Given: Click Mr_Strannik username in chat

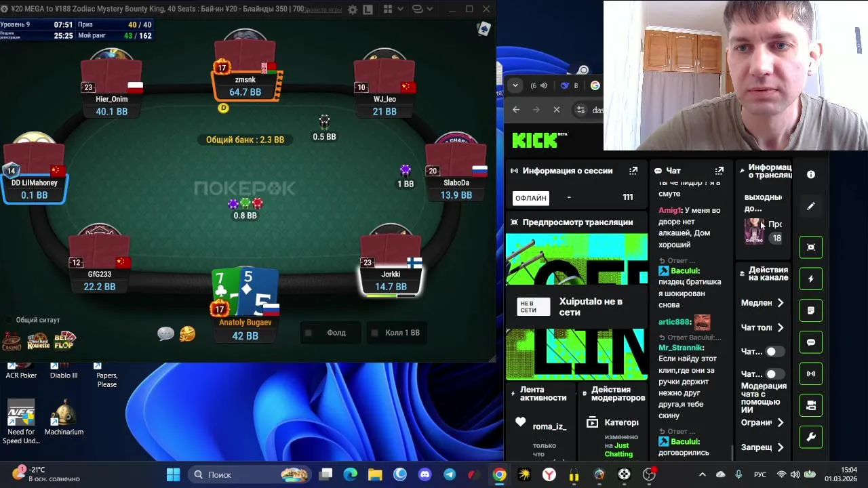Looking at the screenshot, I should (681, 348).
